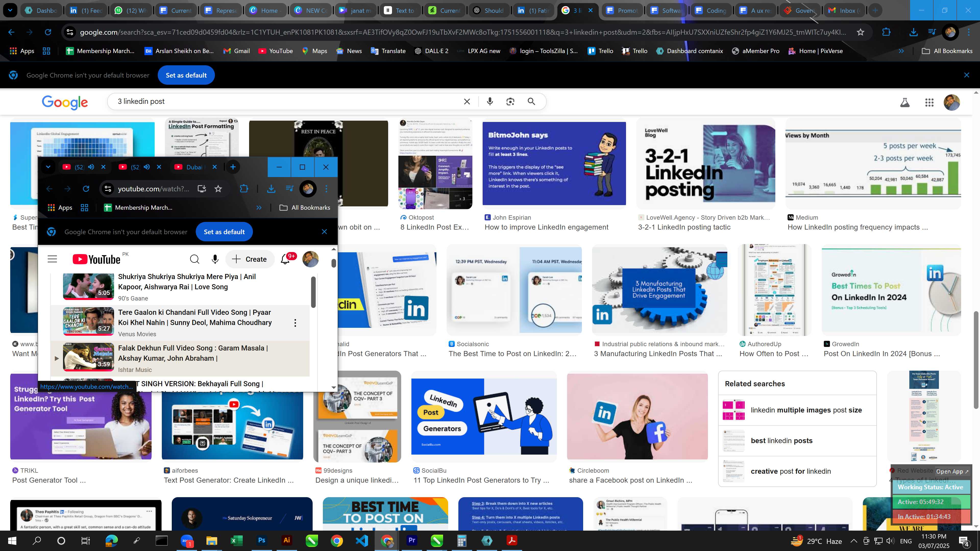Clear the Google search query with X
The width and height of the screenshot is (980, 551).
[x=467, y=102]
